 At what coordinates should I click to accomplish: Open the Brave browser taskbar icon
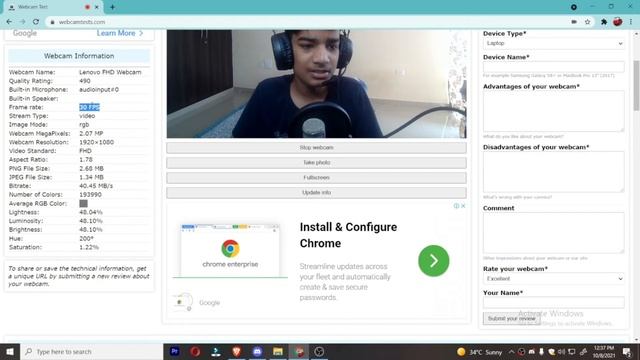236,351
